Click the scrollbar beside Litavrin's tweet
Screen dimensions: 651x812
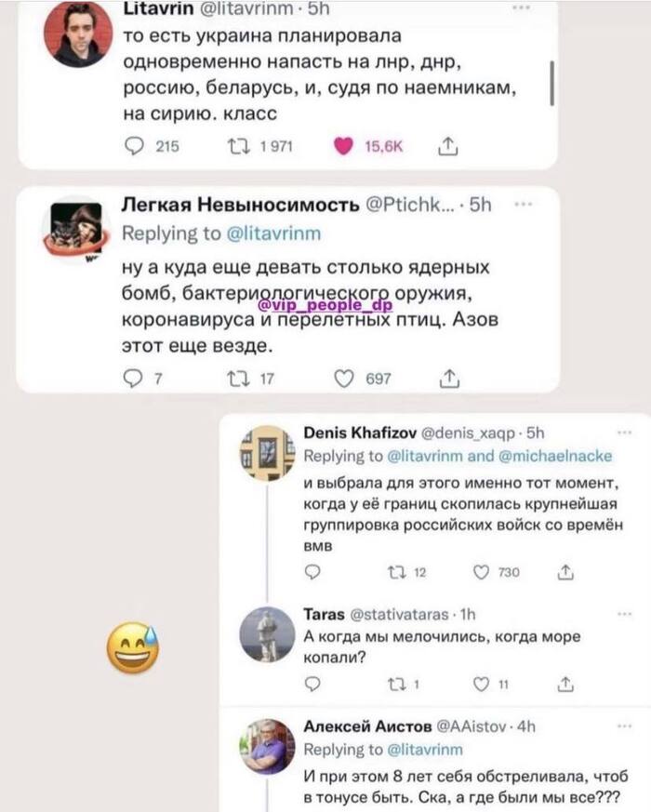[x=552, y=85]
